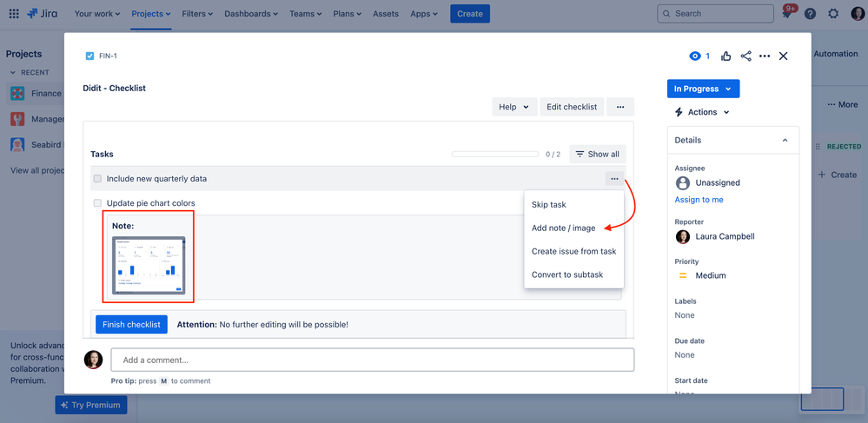Viewport: 868px width, 423px height.
Task: Click the FIN-1 task type icon
Action: (89, 56)
